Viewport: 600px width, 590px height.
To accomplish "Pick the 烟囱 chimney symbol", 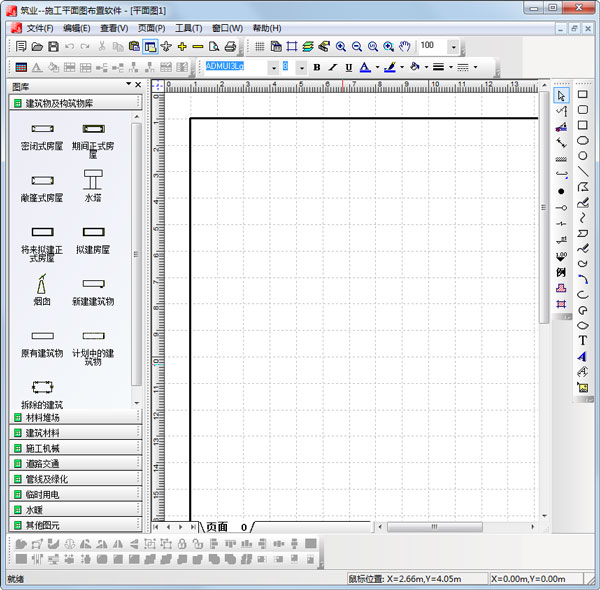I will point(42,290).
